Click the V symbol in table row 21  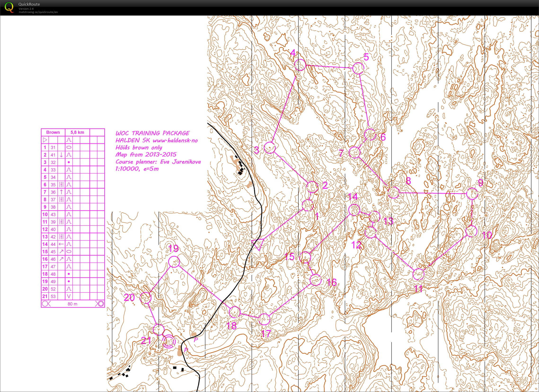69,296
